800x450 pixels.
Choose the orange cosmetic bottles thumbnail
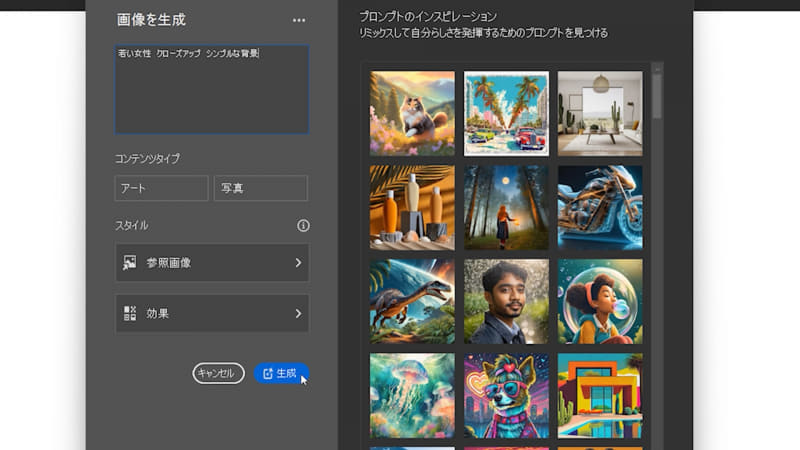pyautogui.click(x=412, y=207)
